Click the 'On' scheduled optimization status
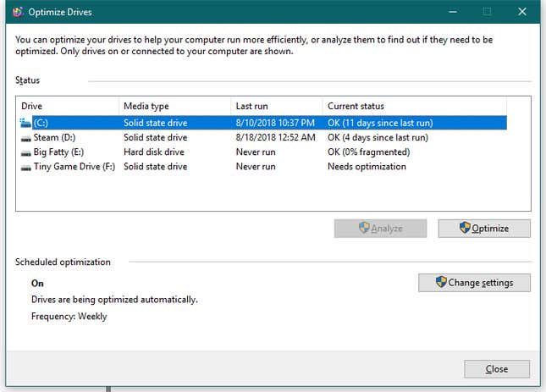This screenshot has height=392, width=546. [37, 284]
